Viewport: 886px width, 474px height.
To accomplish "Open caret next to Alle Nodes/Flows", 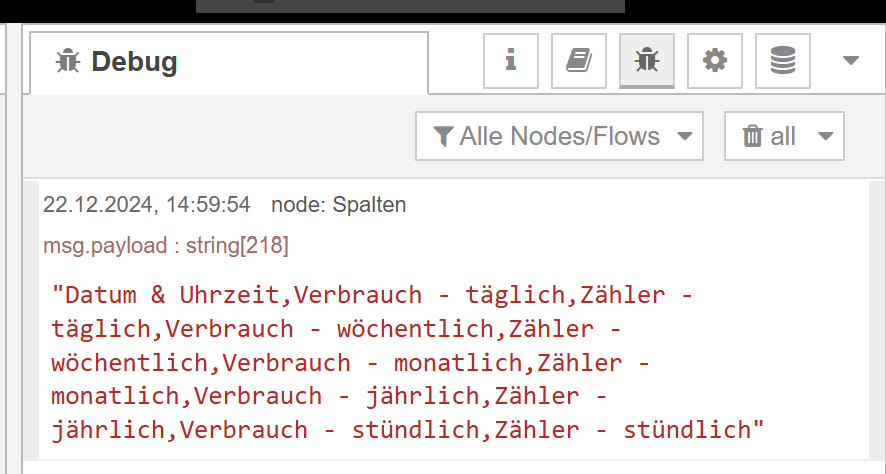I will point(684,136).
